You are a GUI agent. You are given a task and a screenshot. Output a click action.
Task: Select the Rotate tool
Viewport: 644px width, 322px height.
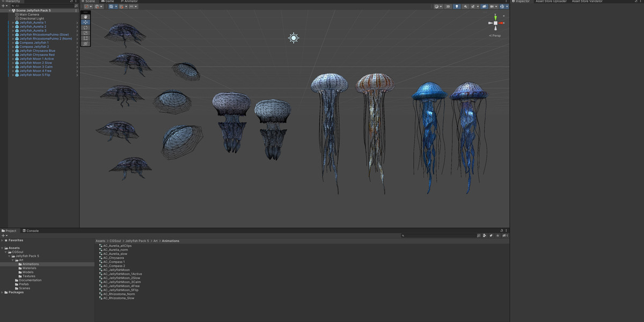coord(85,27)
